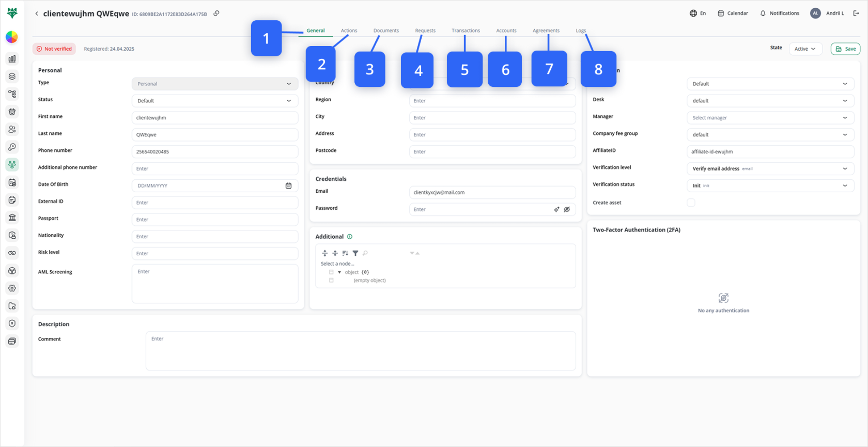The image size is (868, 447).
Task: Open the Verification status dropdown showing Init
Action: coord(770,186)
